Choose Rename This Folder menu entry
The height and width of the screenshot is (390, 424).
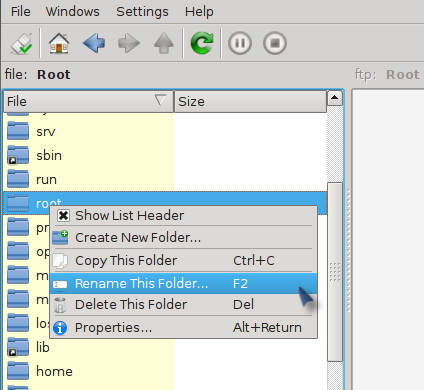click(183, 284)
